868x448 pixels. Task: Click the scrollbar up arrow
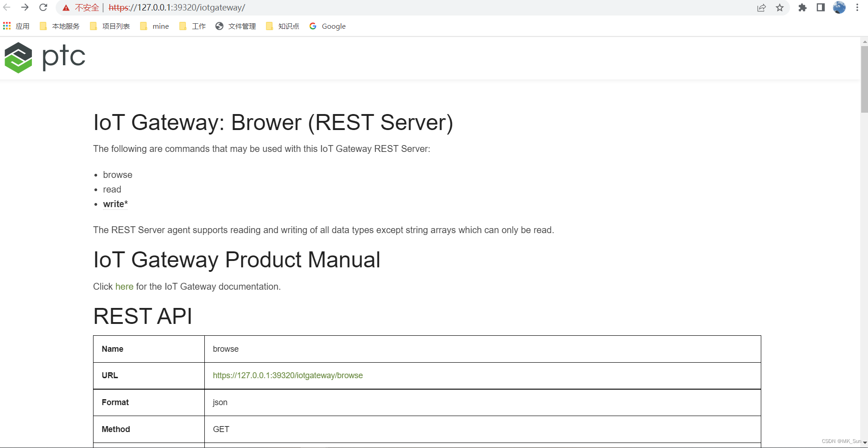(x=864, y=42)
